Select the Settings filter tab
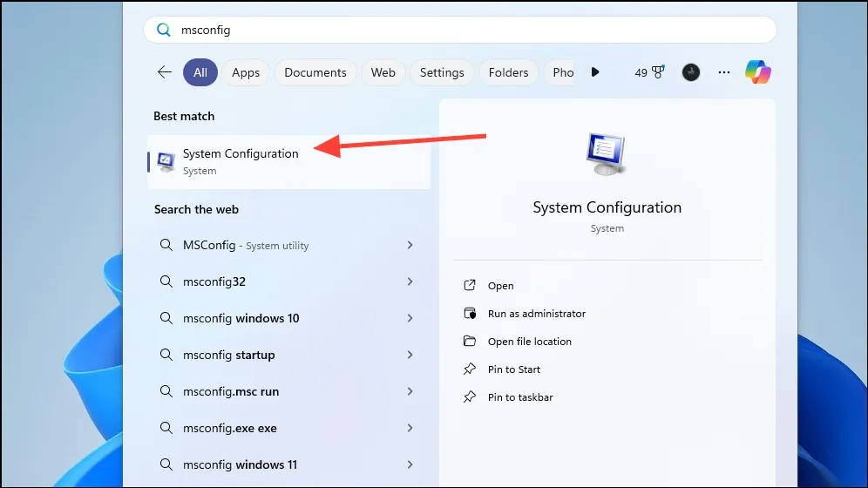 [442, 72]
